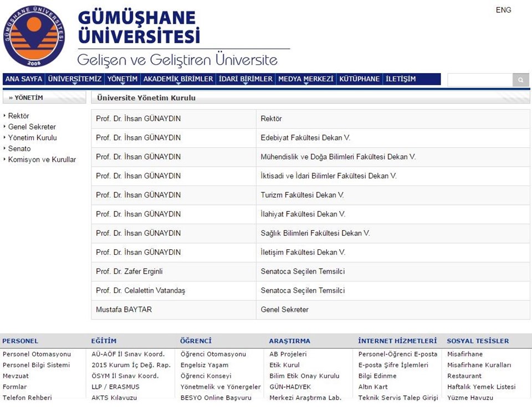
Task: Open AÜ-AÖF İl Sınav Koord. link
Action: coord(128,354)
